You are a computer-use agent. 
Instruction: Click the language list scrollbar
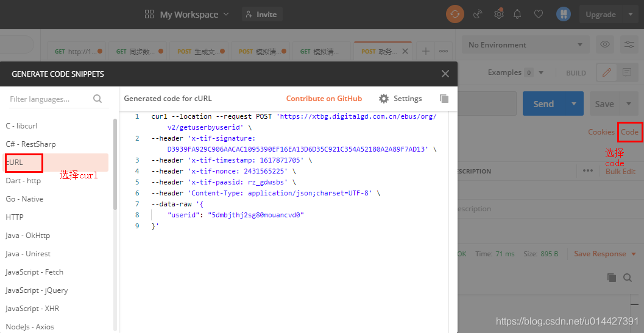[x=115, y=164]
